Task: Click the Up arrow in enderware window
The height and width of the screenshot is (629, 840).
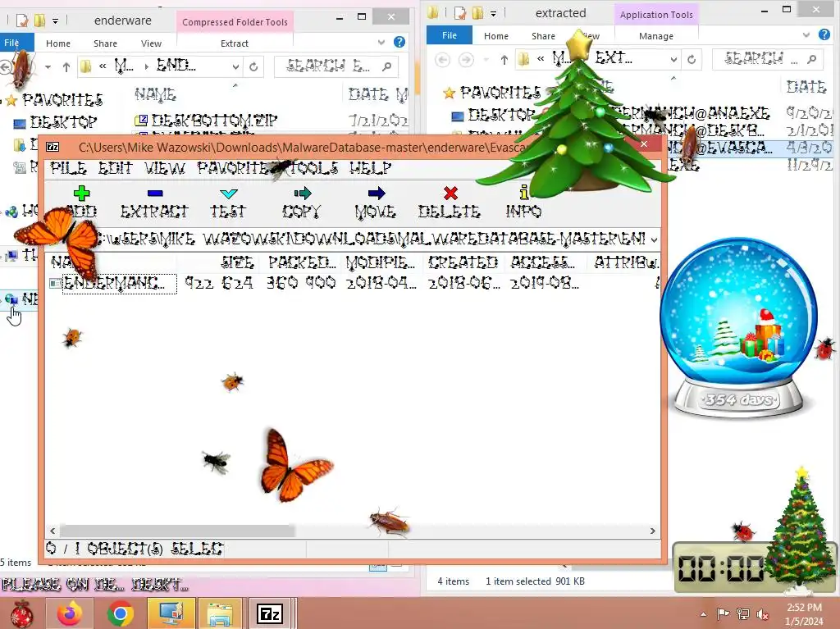Action: 66,67
